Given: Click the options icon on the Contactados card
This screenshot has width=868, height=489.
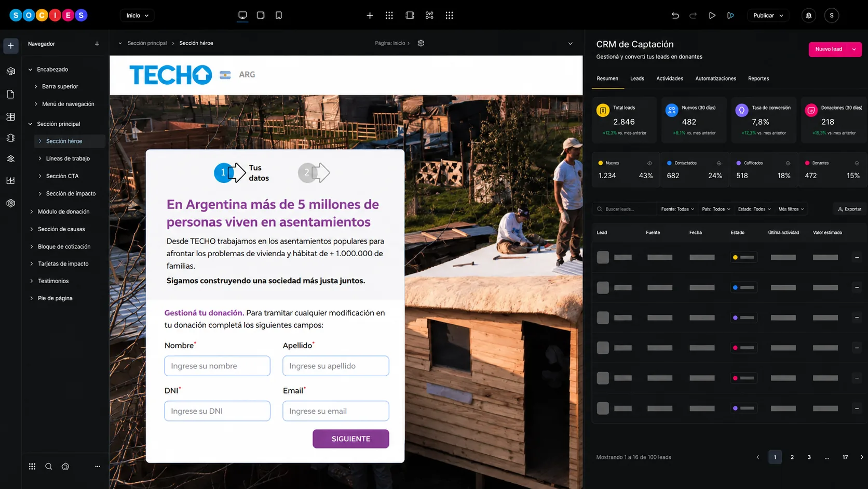Looking at the screenshot, I should pyautogui.click(x=719, y=163).
